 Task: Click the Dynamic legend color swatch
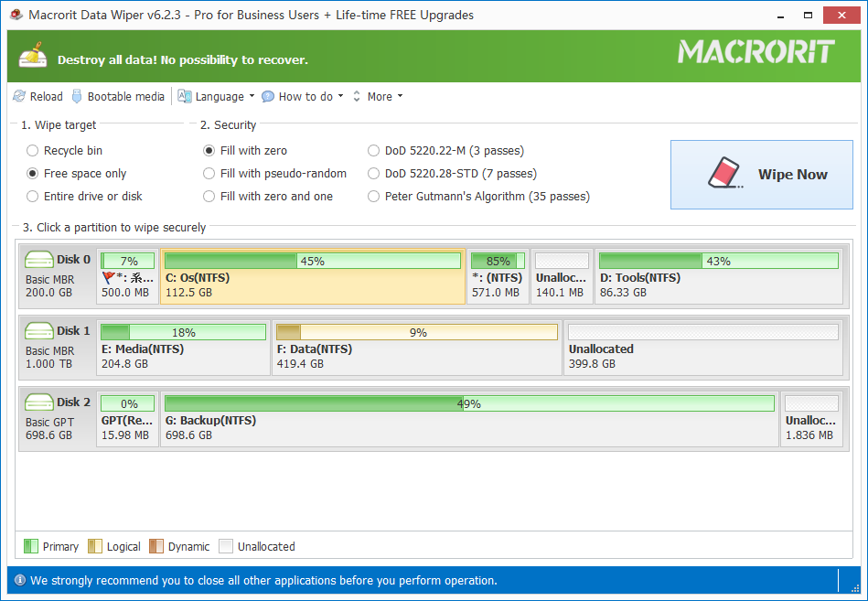[156, 546]
